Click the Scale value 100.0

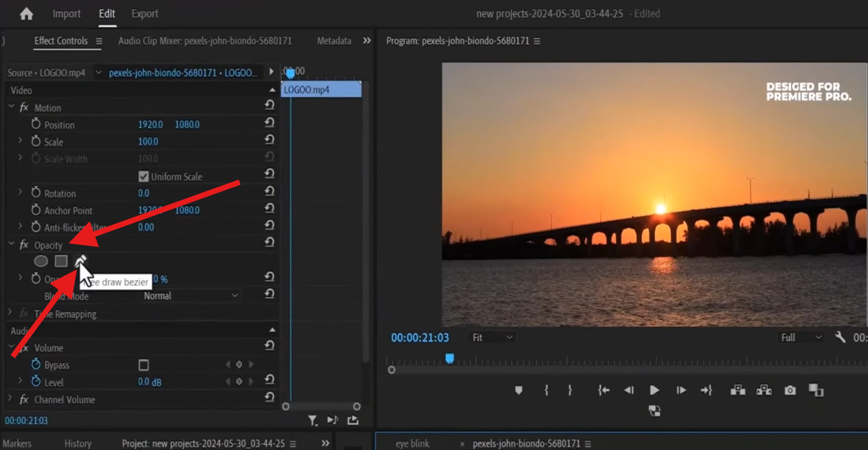(148, 141)
